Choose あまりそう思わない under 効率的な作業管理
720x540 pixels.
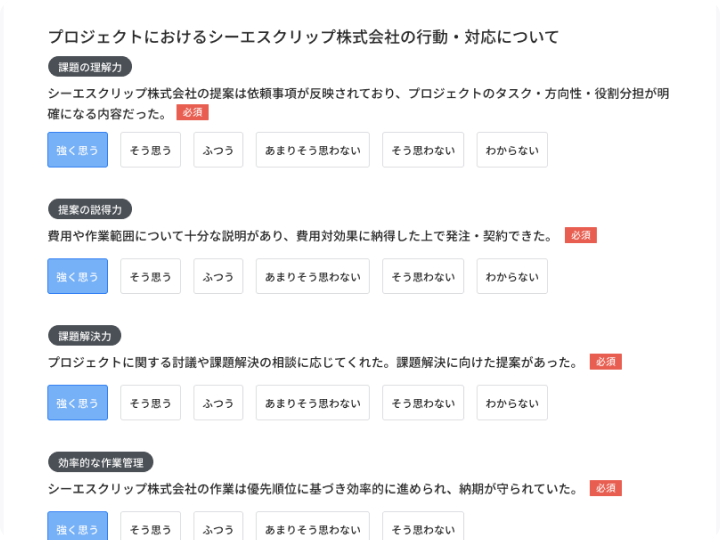point(313,526)
